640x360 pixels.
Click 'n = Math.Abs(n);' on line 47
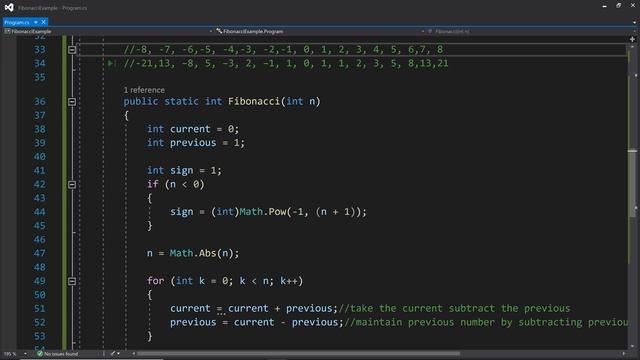193,253
